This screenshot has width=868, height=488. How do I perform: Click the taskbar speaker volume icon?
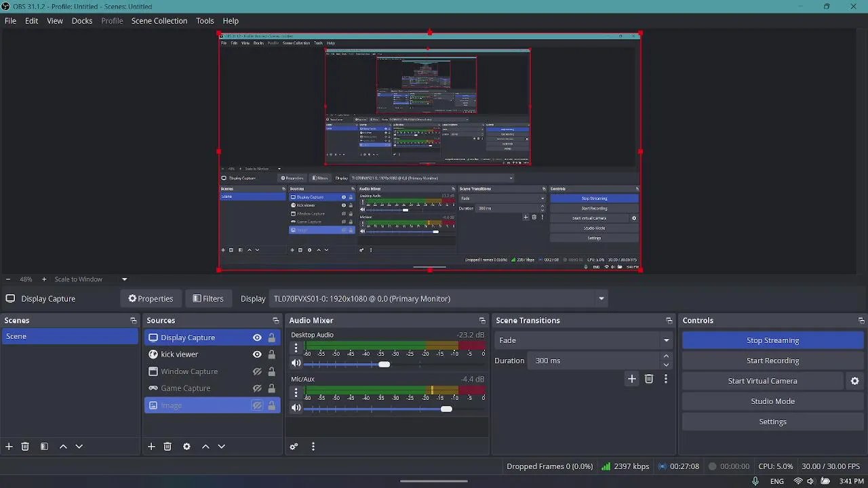click(810, 482)
